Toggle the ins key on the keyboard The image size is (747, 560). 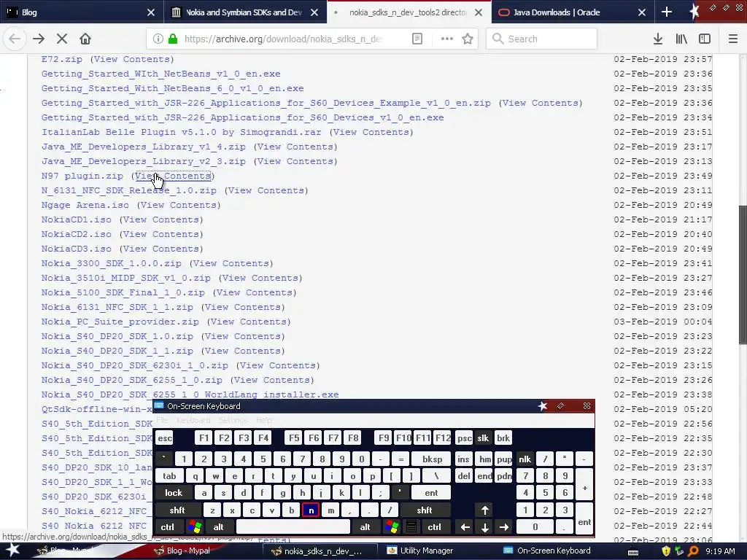[463, 459]
